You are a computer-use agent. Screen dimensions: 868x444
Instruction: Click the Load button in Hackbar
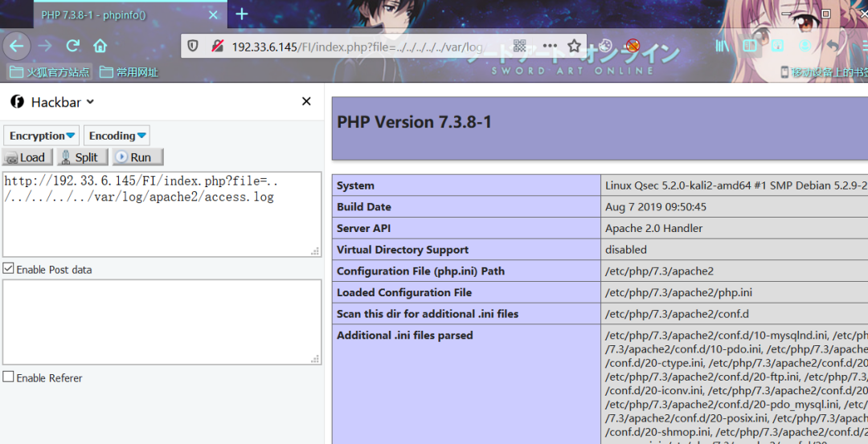coord(27,157)
